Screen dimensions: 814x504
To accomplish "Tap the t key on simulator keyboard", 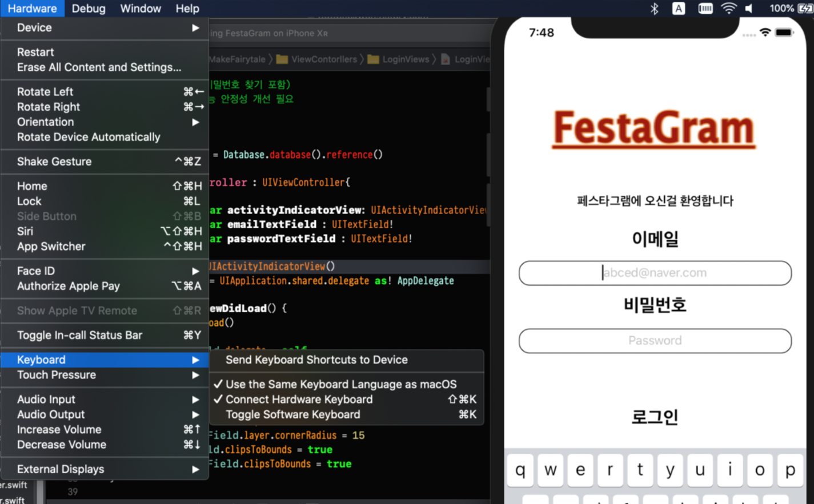I will pyautogui.click(x=640, y=470).
